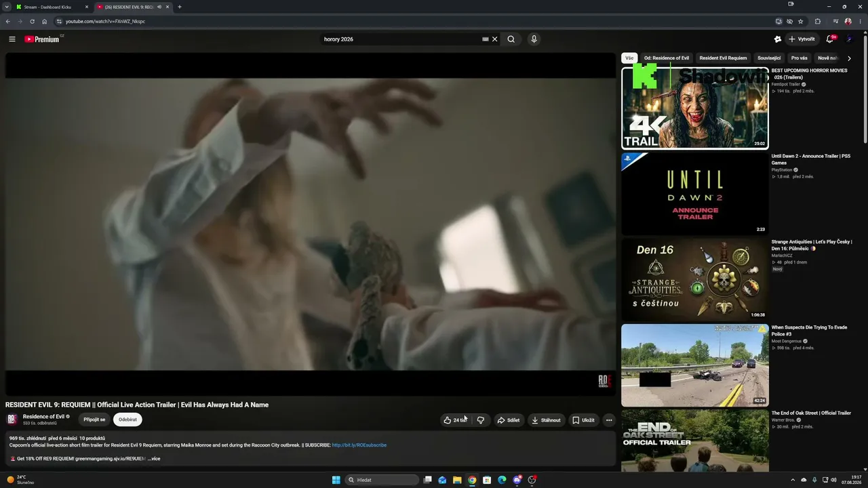Open the Chrome profile avatar
This screenshot has width=868, height=488.
848,21
